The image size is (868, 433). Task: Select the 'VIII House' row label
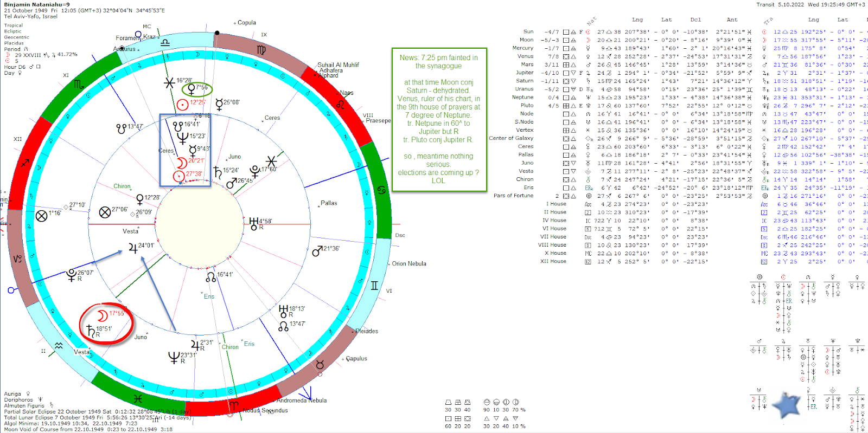click(552, 245)
